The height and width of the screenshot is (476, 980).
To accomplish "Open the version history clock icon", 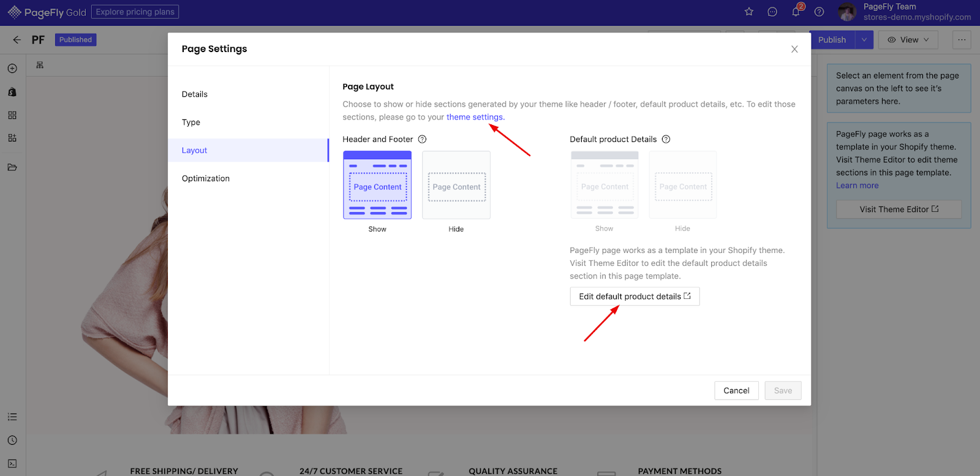I will point(12,440).
